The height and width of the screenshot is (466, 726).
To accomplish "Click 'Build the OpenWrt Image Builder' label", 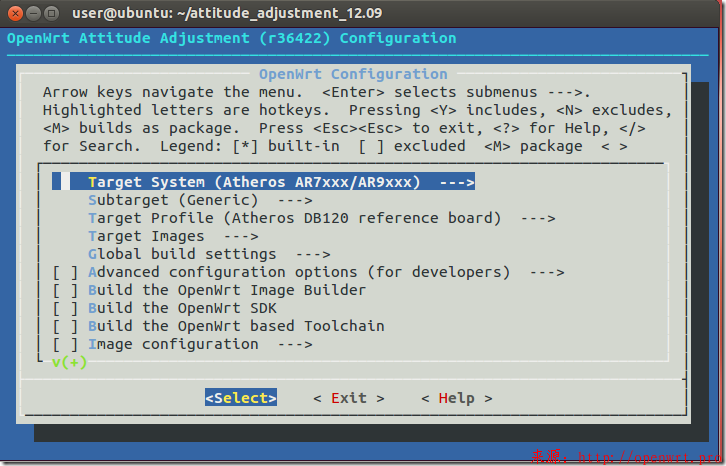I will pyautogui.click(x=227, y=290).
